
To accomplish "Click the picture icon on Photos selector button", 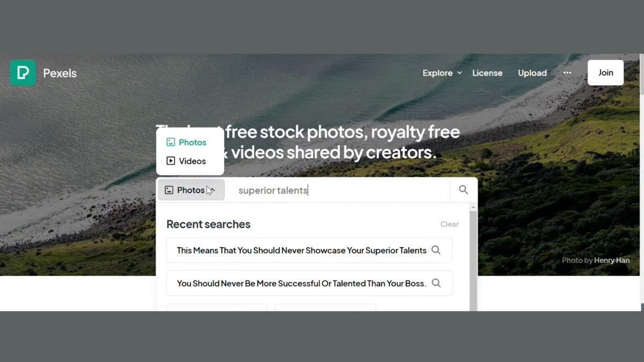I will (x=169, y=190).
